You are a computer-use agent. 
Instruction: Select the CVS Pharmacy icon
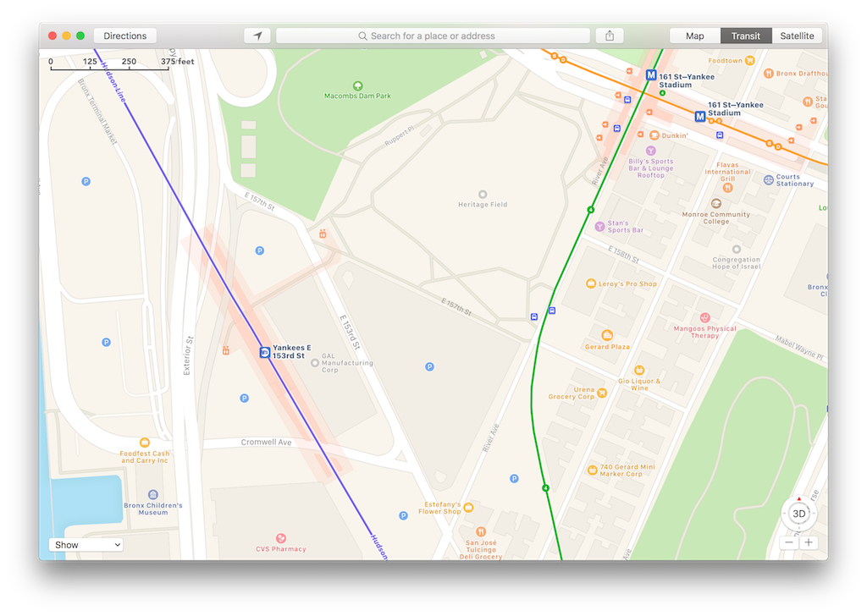point(281,538)
